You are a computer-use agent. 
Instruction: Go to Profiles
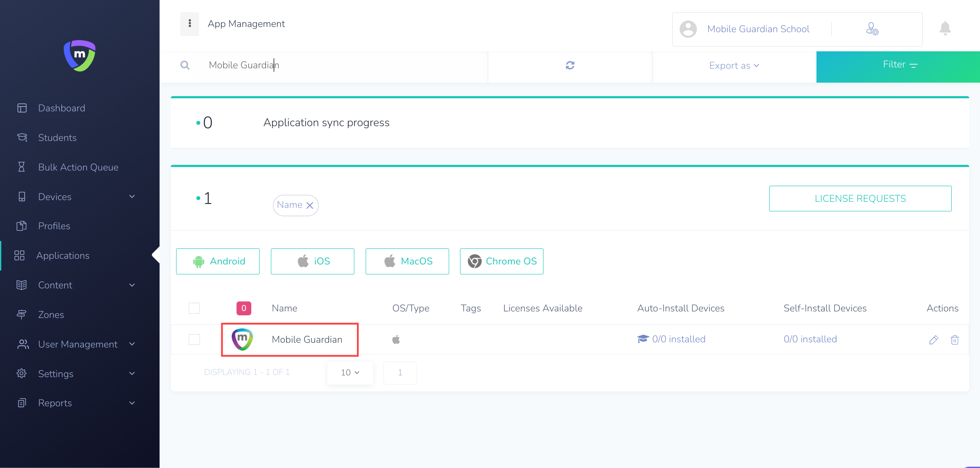(54, 226)
